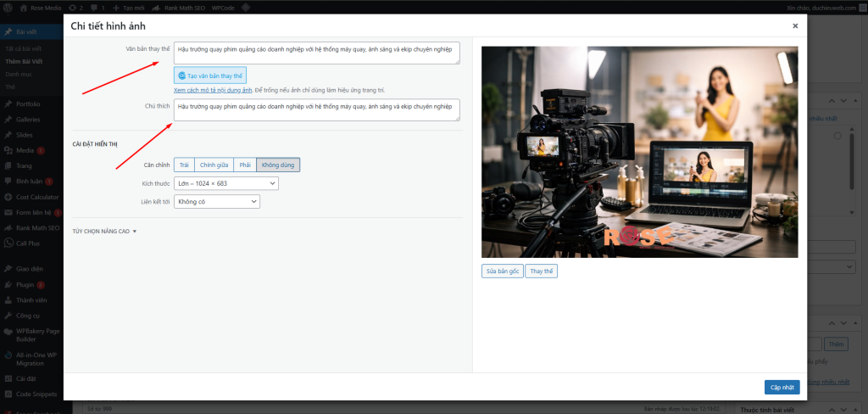Screen dimensions: 868x414
Task: Open the Kích thước size dropdown
Action: click(225, 183)
